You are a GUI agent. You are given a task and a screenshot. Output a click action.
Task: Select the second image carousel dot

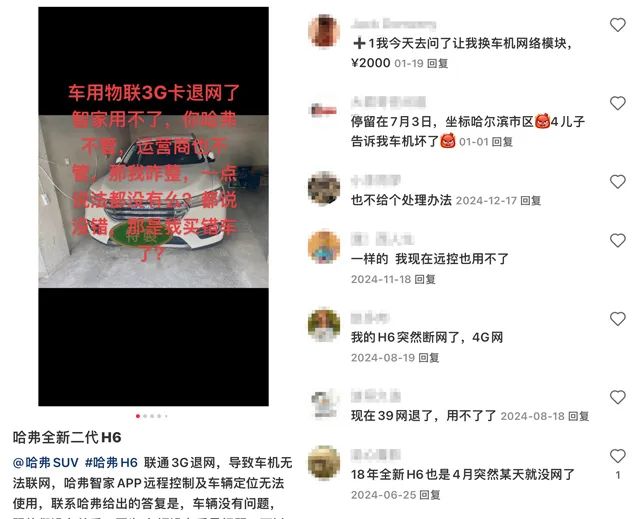(145, 416)
